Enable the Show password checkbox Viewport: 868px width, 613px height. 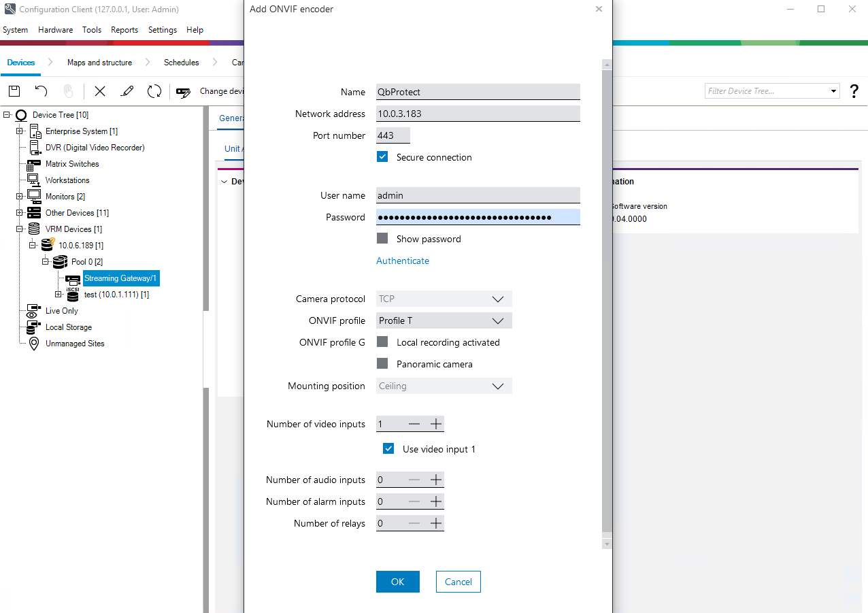[382, 239]
